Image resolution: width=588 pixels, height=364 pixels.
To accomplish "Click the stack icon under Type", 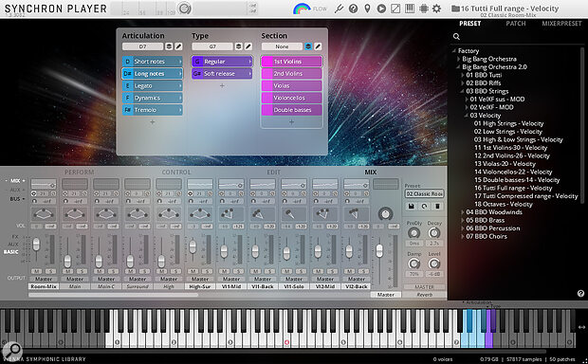I will point(238,46).
